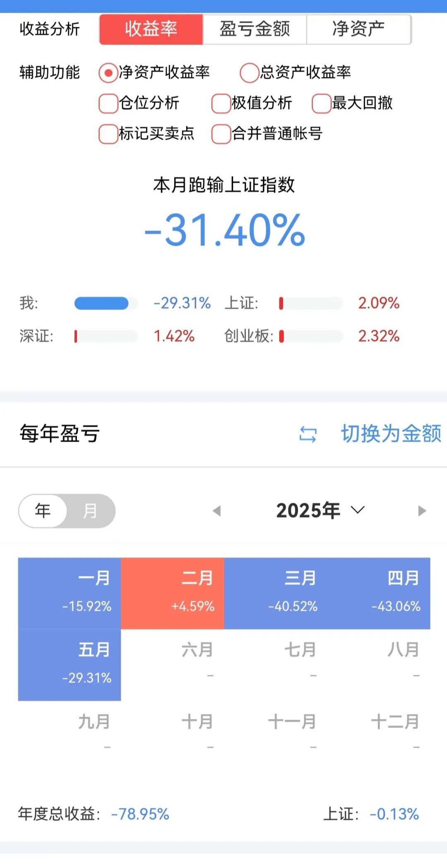Select the 年 option in toggle
Screen dimensions: 447x868
pyautogui.click(x=43, y=511)
